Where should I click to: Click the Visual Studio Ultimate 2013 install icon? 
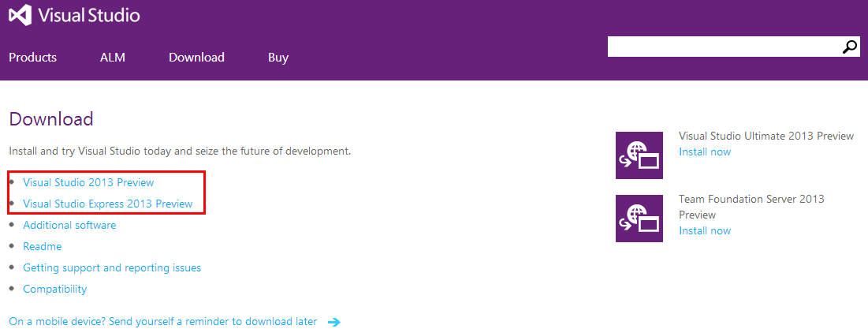pos(639,155)
